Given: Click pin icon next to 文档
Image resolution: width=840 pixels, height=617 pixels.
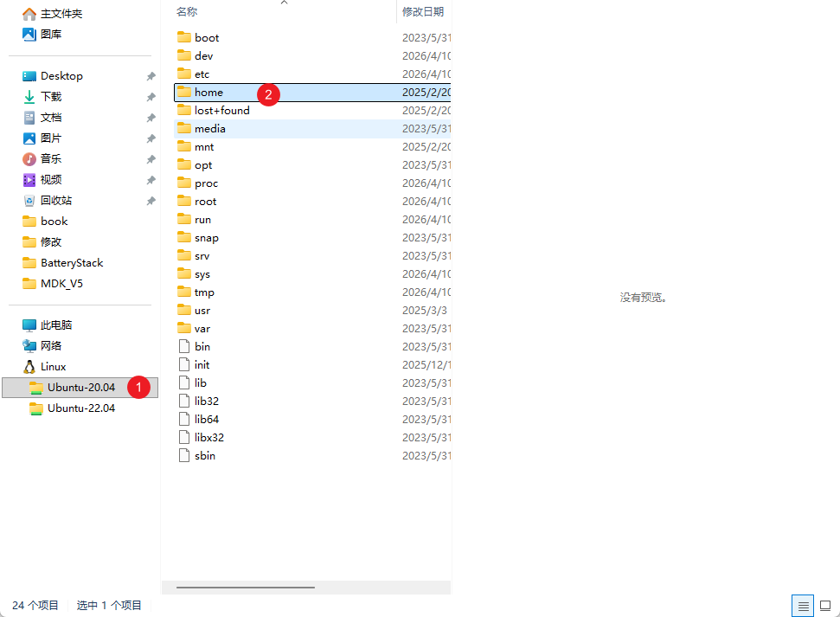Looking at the screenshot, I should pyautogui.click(x=151, y=118).
